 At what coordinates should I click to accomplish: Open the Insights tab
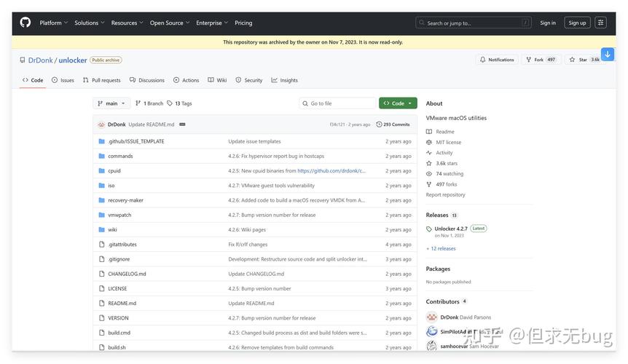click(x=284, y=80)
